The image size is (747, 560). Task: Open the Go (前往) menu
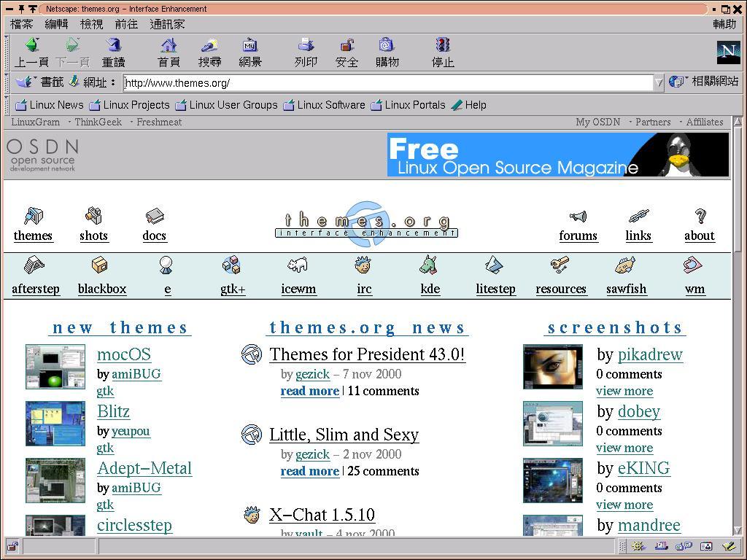click(126, 24)
